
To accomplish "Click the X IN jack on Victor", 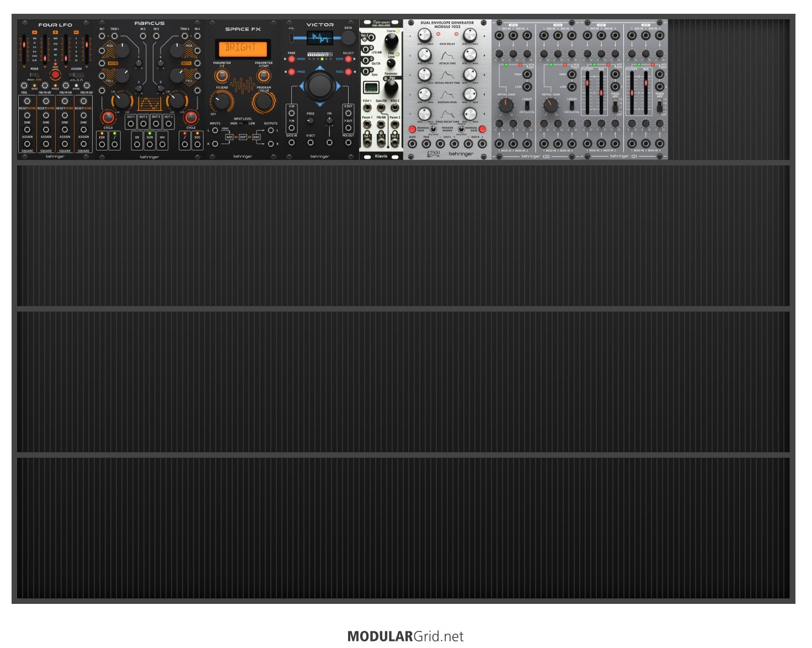I will click(292, 113).
